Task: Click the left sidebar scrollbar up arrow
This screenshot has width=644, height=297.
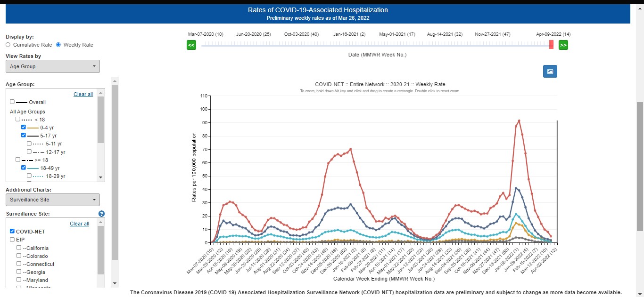Action: pyautogui.click(x=115, y=81)
